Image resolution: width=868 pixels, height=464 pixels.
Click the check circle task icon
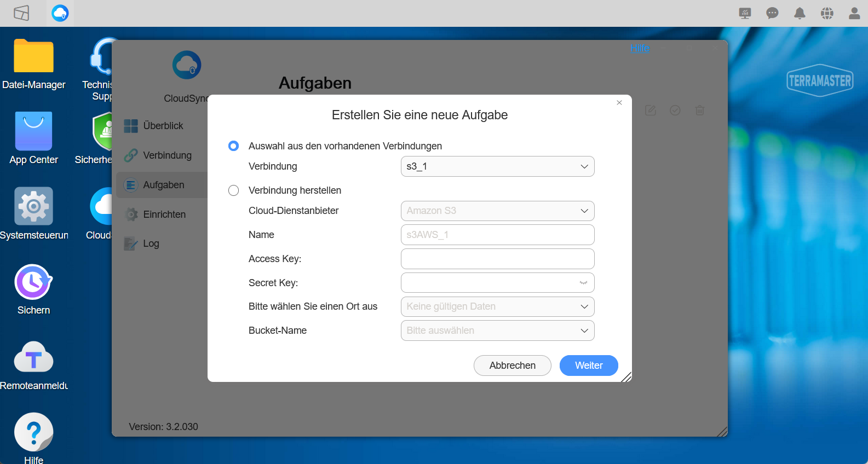pyautogui.click(x=675, y=111)
